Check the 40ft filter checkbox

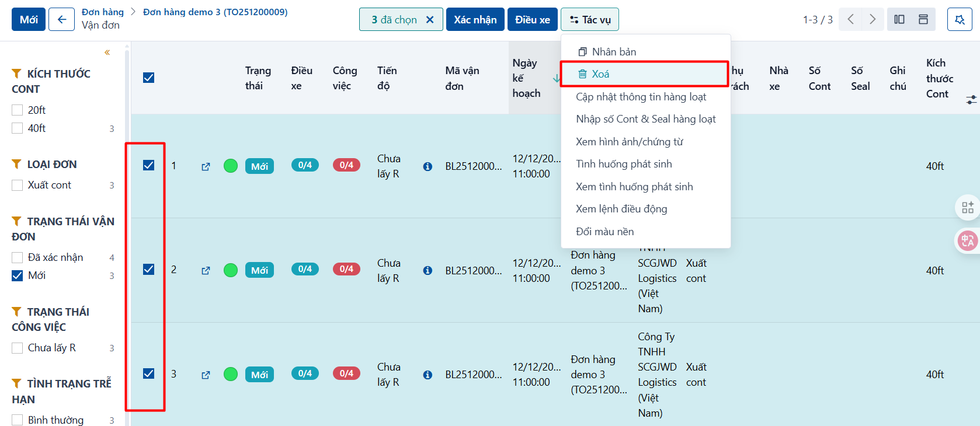point(18,128)
